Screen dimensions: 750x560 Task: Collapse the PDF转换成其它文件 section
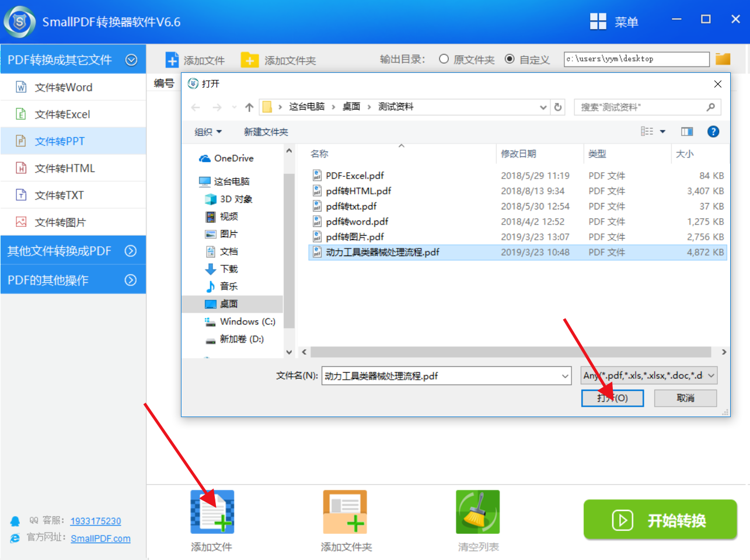pyautogui.click(x=131, y=60)
